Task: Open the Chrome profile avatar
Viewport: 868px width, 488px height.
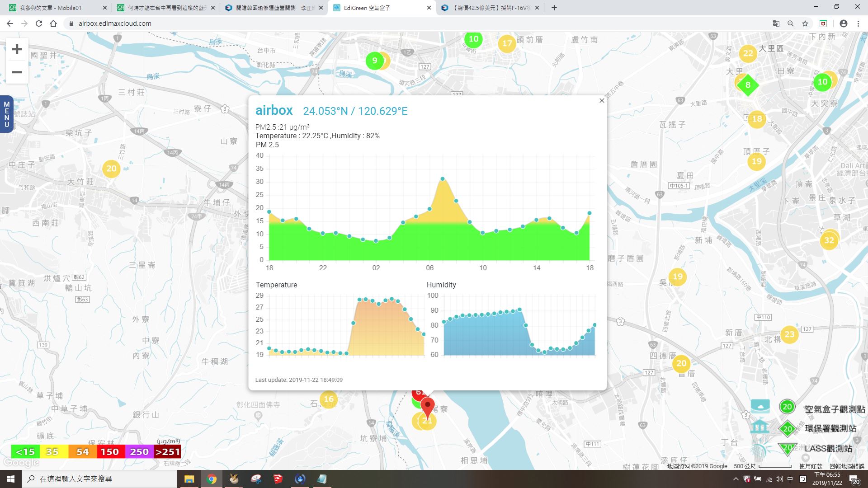Action: 844,23
